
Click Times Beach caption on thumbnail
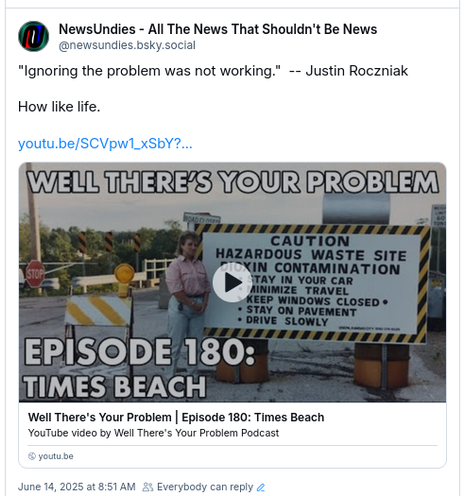coord(115,386)
